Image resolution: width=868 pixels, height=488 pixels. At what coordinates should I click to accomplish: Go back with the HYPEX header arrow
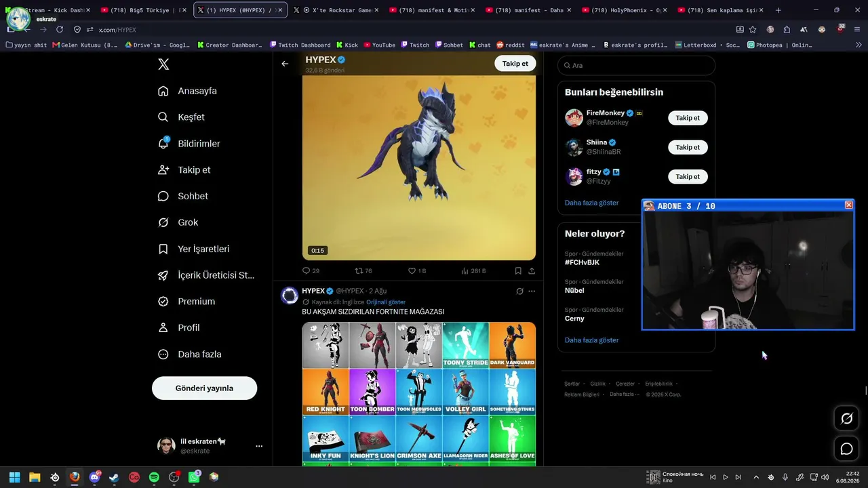[x=285, y=64]
